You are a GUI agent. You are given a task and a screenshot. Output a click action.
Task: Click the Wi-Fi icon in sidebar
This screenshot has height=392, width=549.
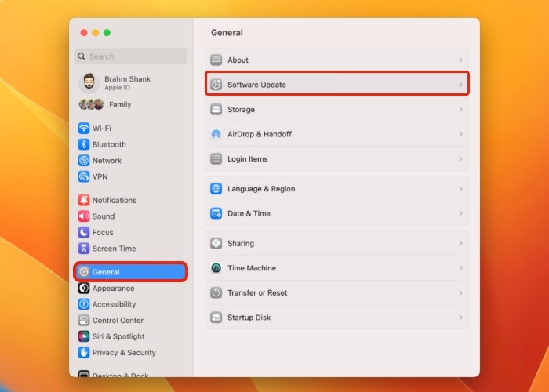[x=84, y=128]
